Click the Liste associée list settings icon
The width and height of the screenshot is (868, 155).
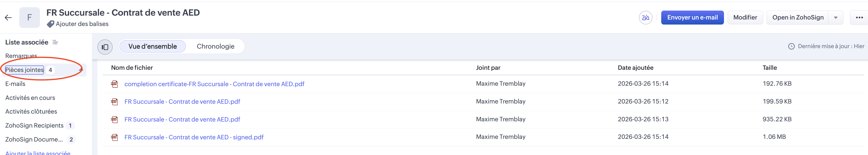pyautogui.click(x=55, y=42)
